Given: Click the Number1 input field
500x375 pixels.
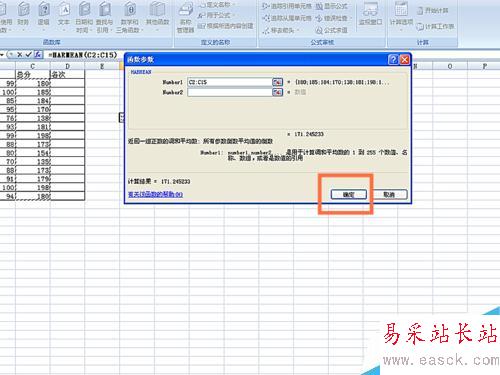Looking at the screenshot, I should [230, 82].
